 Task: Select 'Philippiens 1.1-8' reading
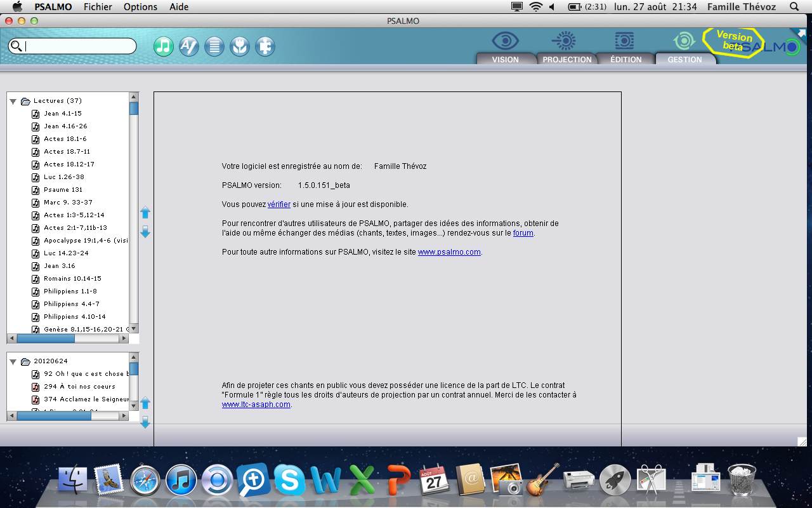click(70, 291)
